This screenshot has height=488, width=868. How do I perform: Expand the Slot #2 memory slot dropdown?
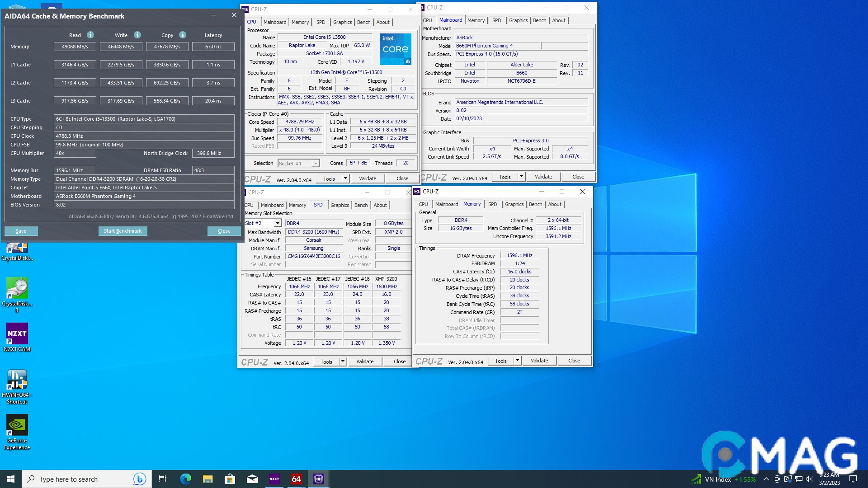[277, 223]
